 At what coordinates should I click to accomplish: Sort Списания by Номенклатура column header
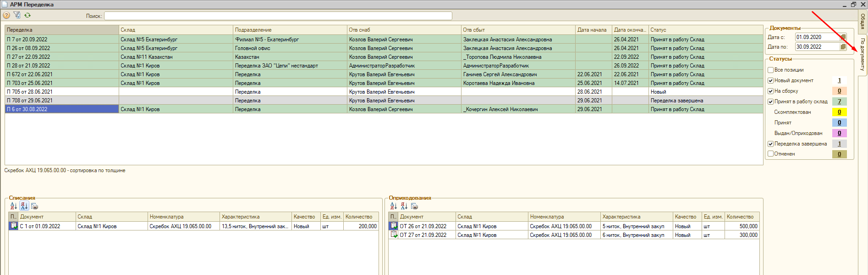pos(184,217)
